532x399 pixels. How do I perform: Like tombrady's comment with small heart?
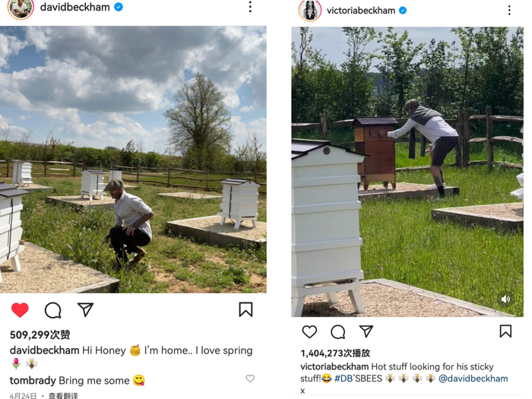(250, 378)
